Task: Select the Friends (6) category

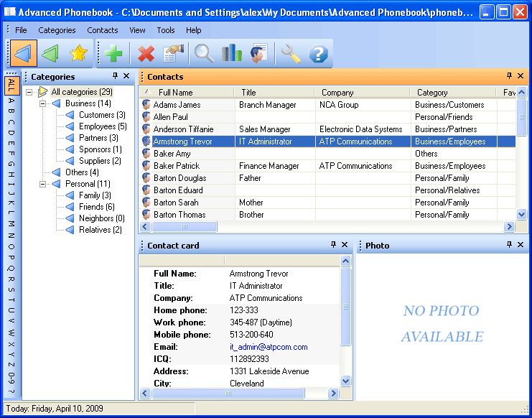Action: point(97,207)
